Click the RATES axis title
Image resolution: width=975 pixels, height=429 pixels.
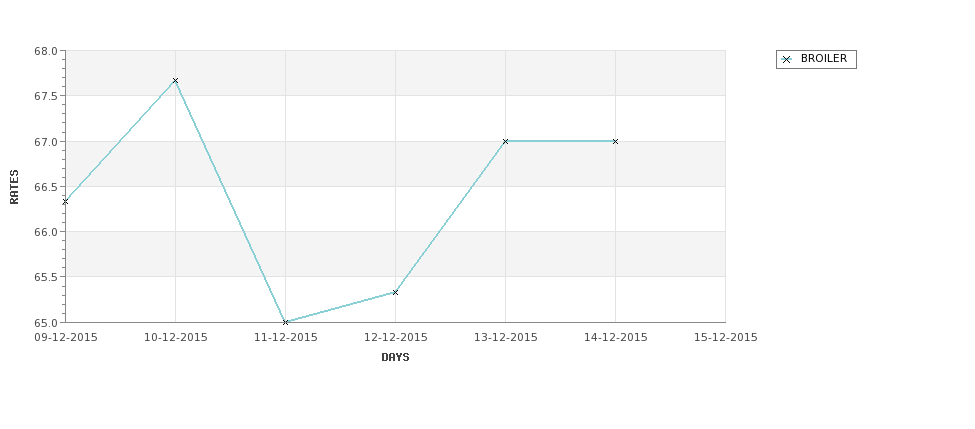pyautogui.click(x=14, y=187)
